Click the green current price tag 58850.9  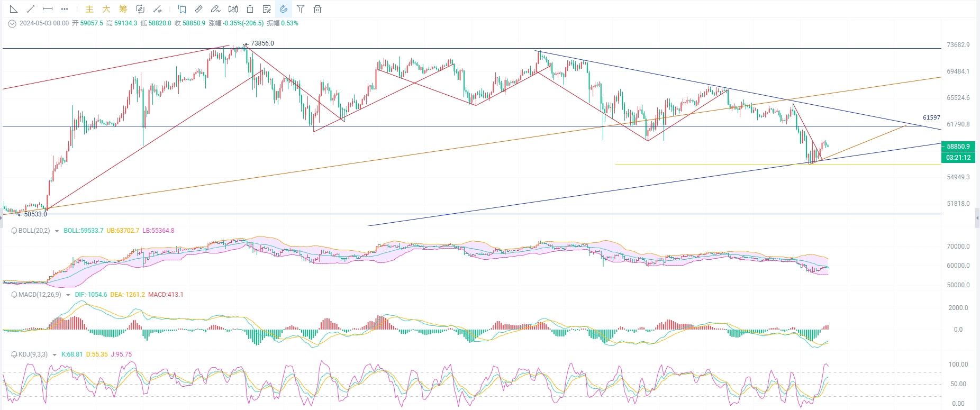pos(958,147)
